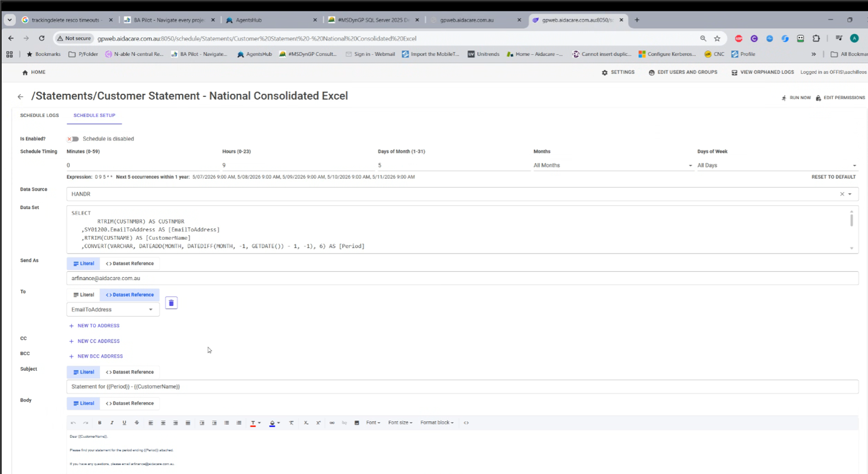Add New BCC Address
Image resolution: width=868 pixels, height=474 pixels.
click(96, 356)
